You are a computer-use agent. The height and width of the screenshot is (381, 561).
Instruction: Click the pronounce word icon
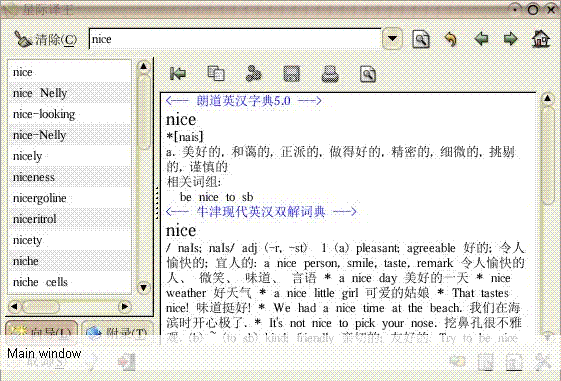click(254, 73)
